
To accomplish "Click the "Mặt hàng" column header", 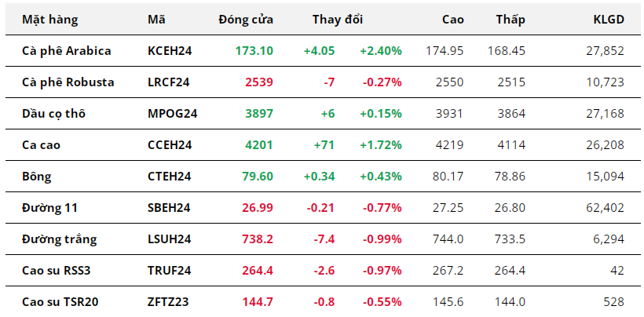I will coord(49,20).
